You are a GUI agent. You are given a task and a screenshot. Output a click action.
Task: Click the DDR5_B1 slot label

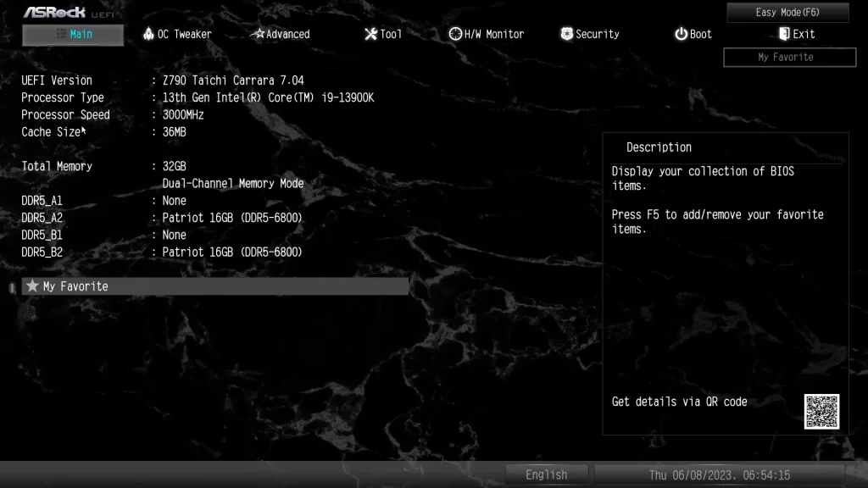coord(42,236)
